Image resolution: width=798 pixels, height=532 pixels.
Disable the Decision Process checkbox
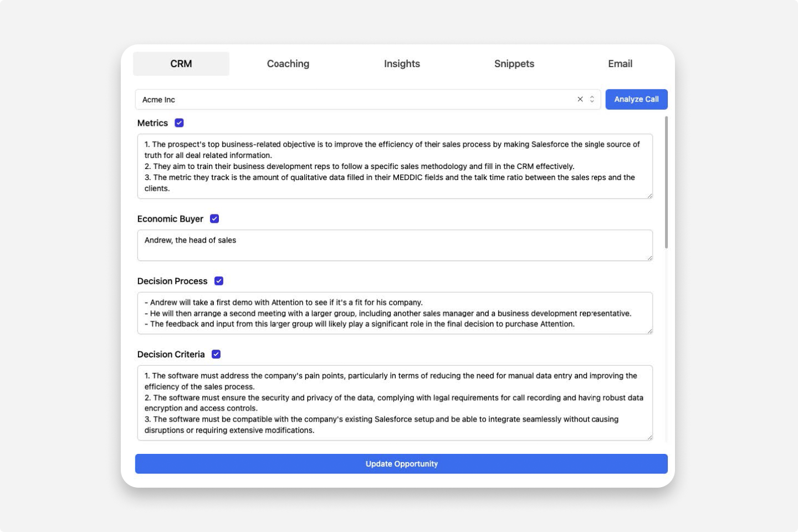[x=219, y=281]
